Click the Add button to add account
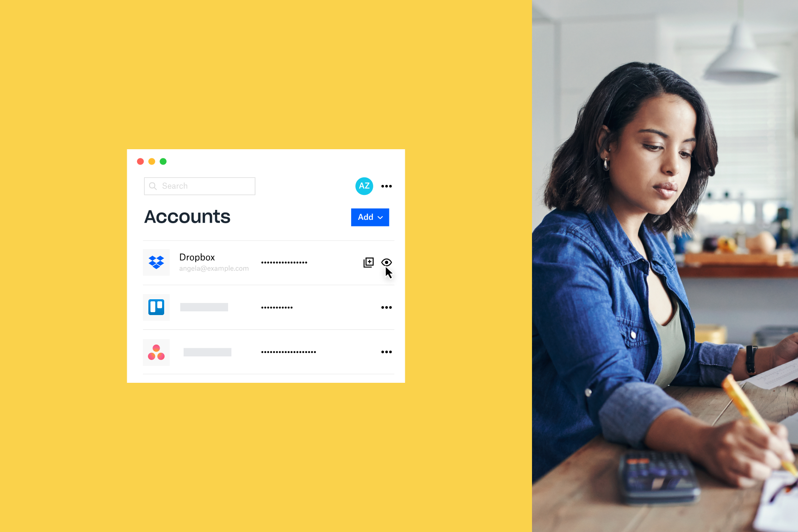The width and height of the screenshot is (798, 532). click(369, 217)
